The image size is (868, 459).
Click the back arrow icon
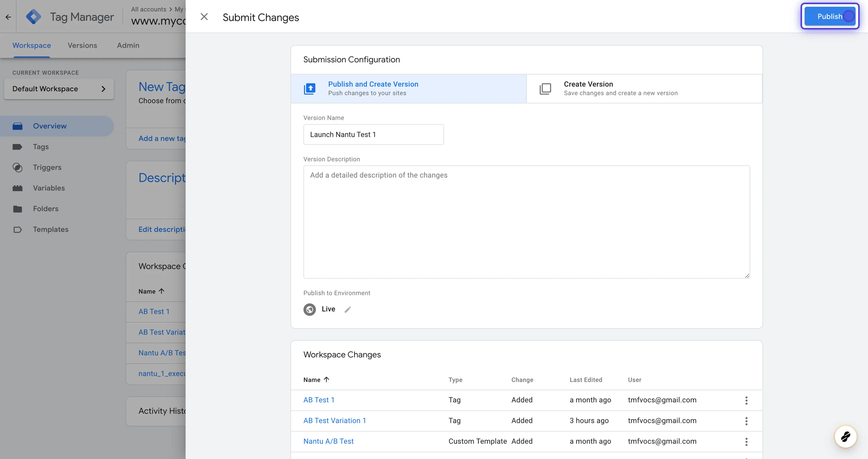click(x=8, y=17)
